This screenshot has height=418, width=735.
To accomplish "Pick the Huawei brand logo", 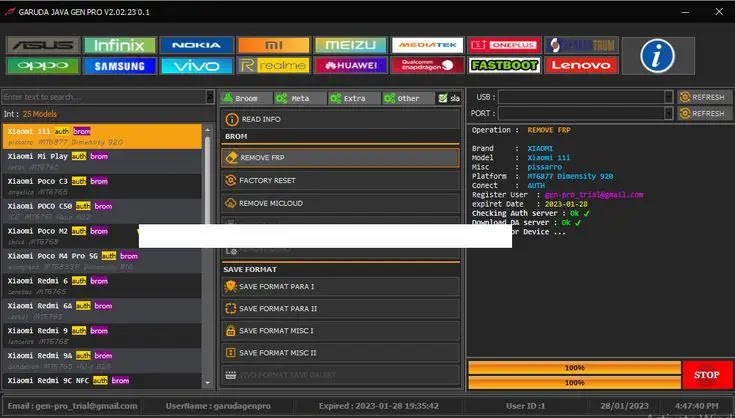I will (351, 66).
